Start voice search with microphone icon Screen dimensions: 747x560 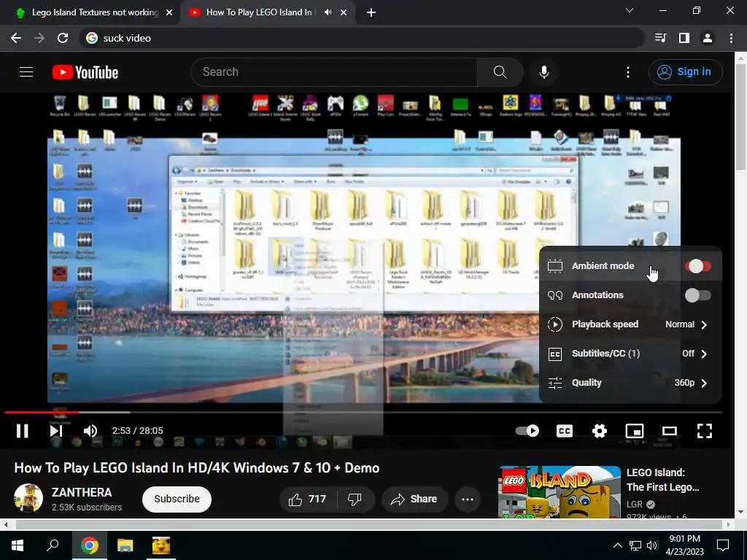click(544, 72)
